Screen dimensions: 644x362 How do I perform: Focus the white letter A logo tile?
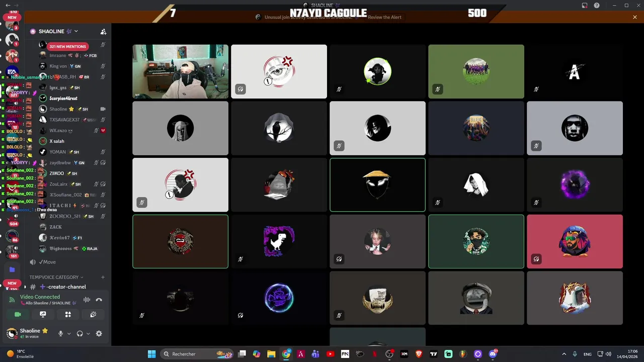coord(575,71)
